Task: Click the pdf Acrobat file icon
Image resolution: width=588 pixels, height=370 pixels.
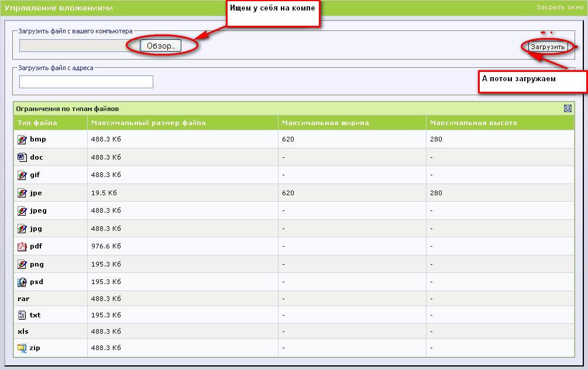Action: pos(22,247)
